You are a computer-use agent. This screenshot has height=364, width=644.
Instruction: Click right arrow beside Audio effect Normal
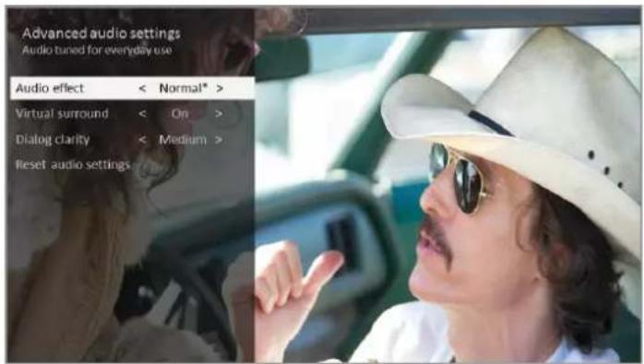click(x=220, y=88)
